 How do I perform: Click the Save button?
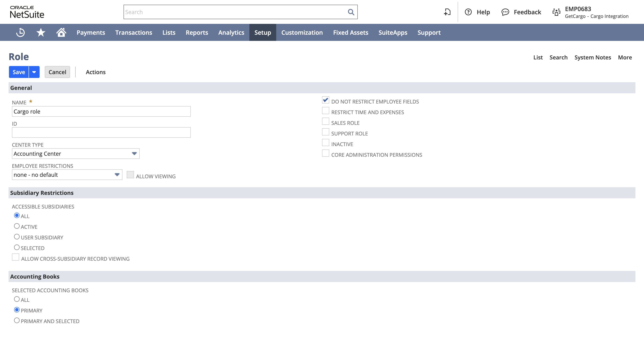tap(19, 72)
